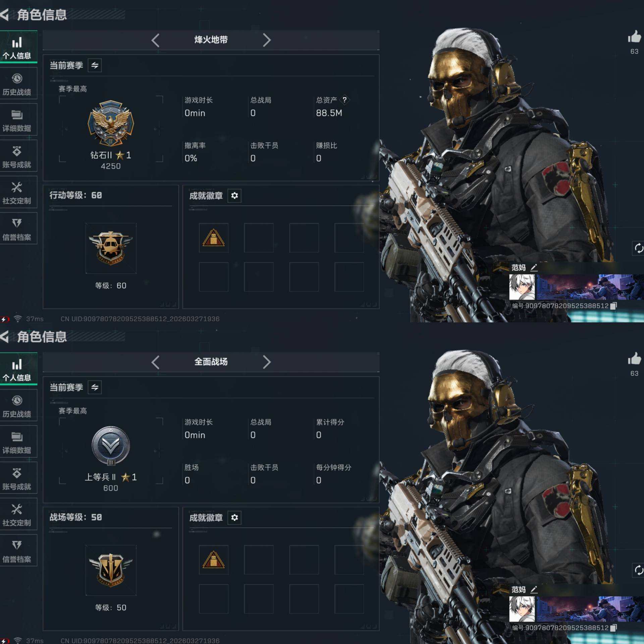The height and width of the screenshot is (644, 644).
Task: Click the rotate character icon in top screenshot
Action: point(638,248)
